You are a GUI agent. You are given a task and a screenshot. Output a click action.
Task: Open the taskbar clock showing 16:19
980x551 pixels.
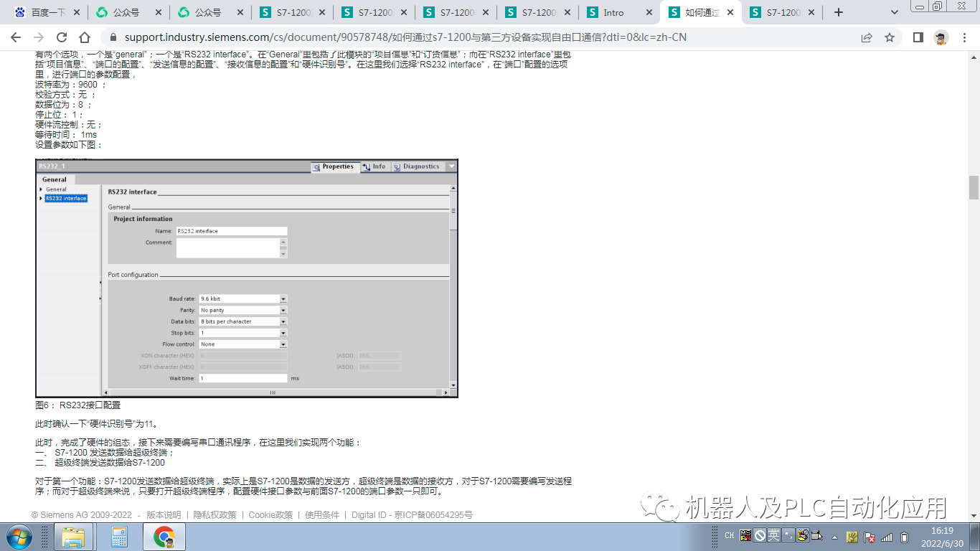(x=942, y=537)
